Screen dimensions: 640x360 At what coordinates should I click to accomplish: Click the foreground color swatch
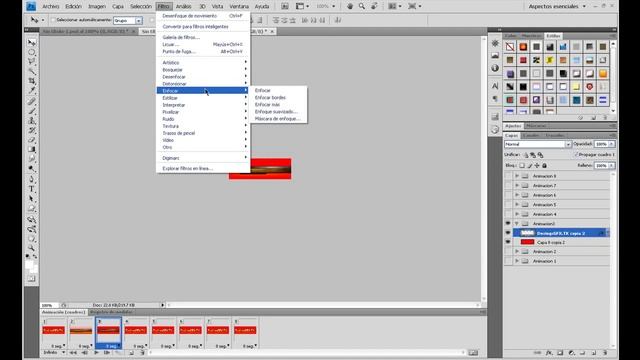[x=29, y=265]
